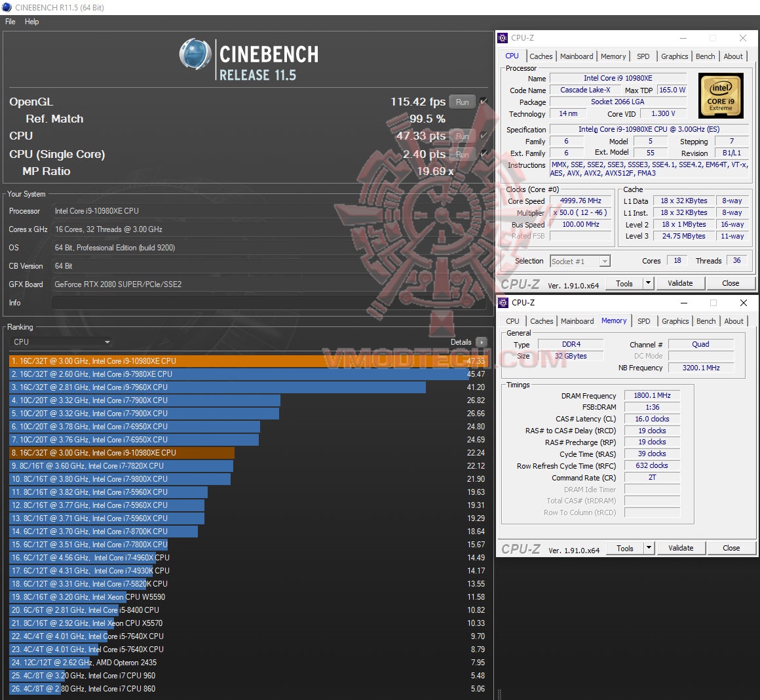The image size is (760, 700).
Task: Open the File menu
Action: pos(10,22)
